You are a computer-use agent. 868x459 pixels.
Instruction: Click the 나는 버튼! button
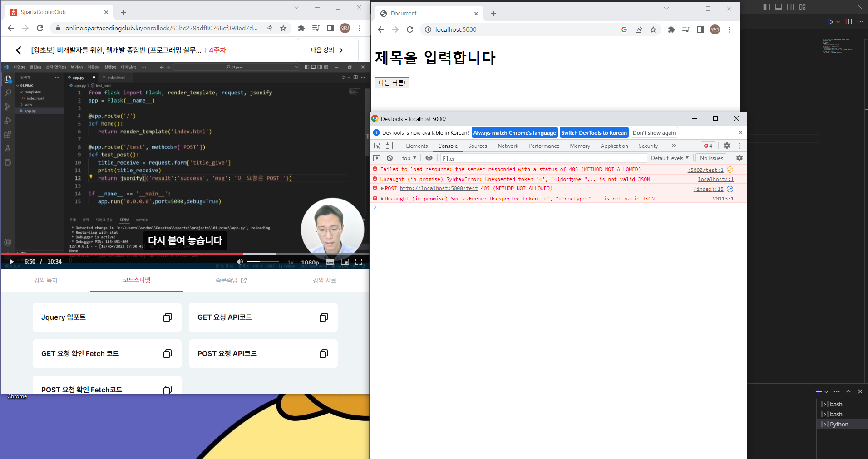[392, 83]
